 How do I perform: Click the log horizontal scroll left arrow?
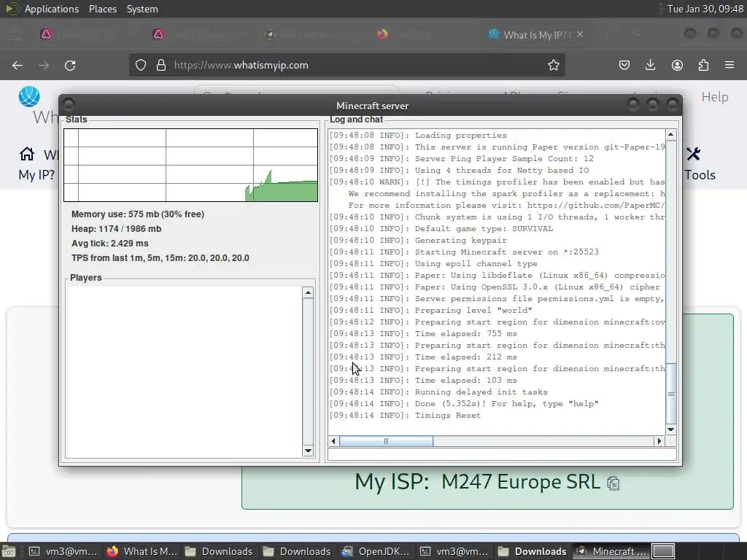tap(333, 441)
